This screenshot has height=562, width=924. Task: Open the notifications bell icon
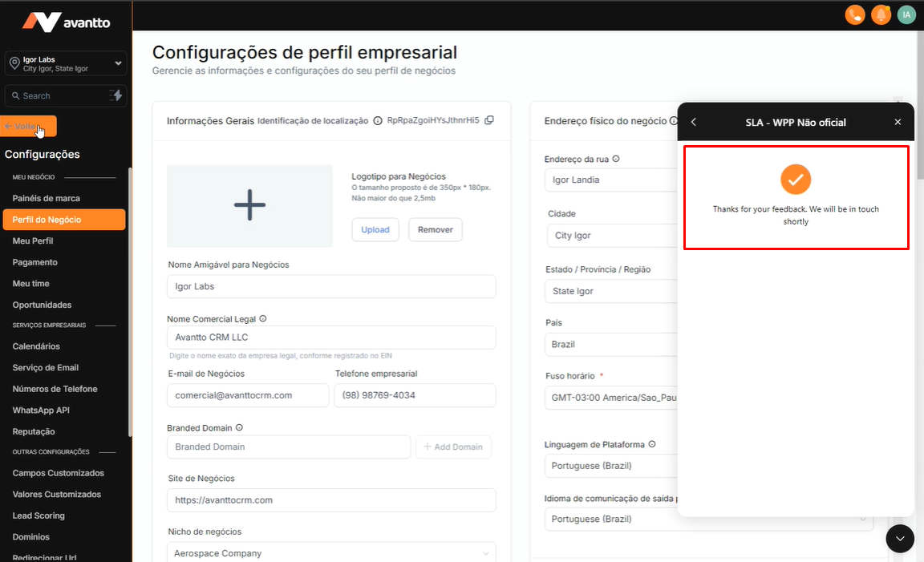tap(881, 14)
